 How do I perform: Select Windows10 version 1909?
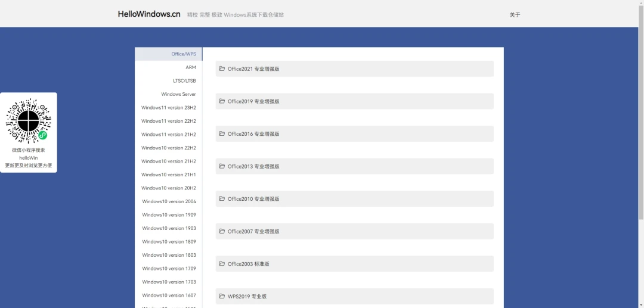pyautogui.click(x=168, y=215)
